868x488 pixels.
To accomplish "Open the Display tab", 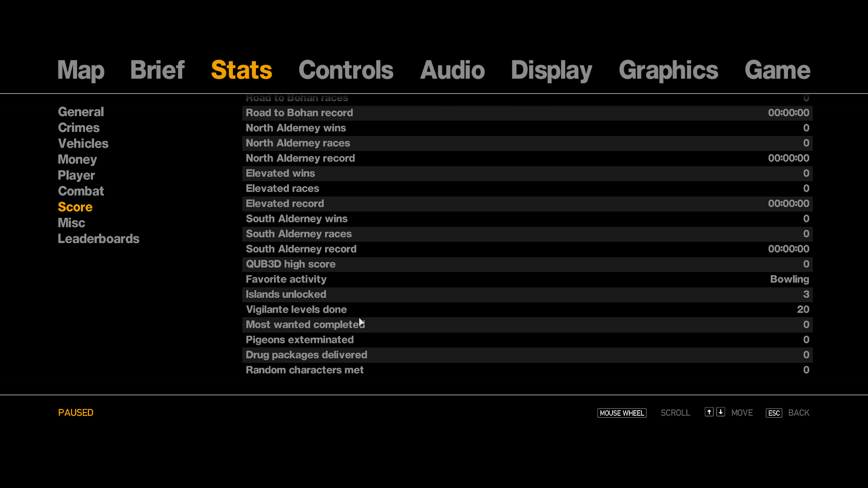I will pos(552,70).
